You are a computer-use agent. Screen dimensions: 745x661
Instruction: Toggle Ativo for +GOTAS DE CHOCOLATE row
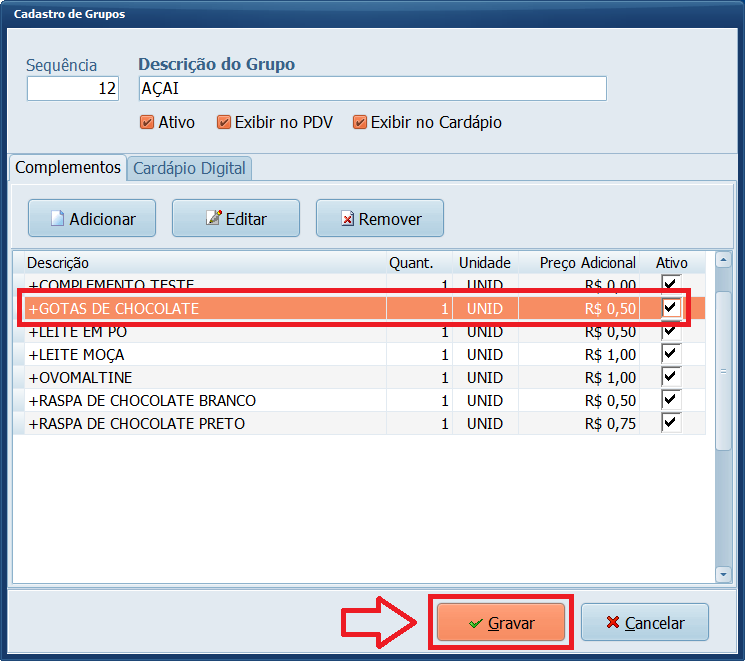(671, 308)
